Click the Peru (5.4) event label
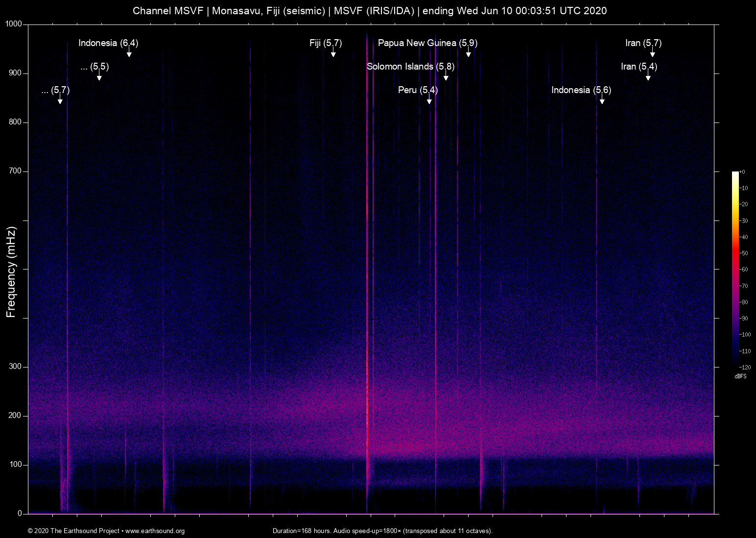 [418, 90]
